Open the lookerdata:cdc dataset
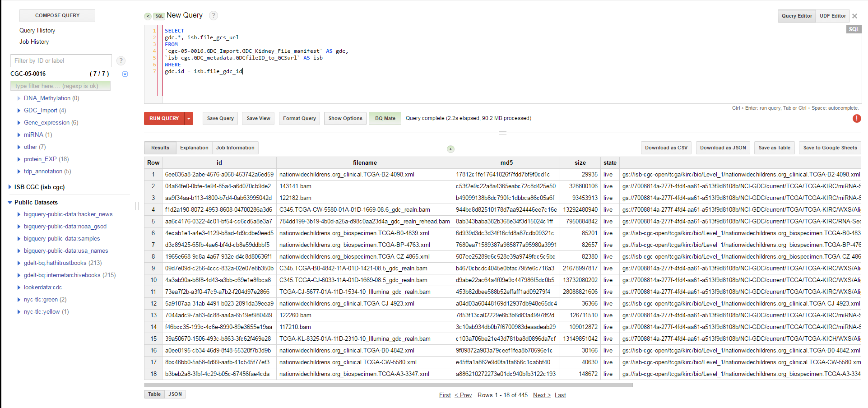 pyautogui.click(x=43, y=287)
